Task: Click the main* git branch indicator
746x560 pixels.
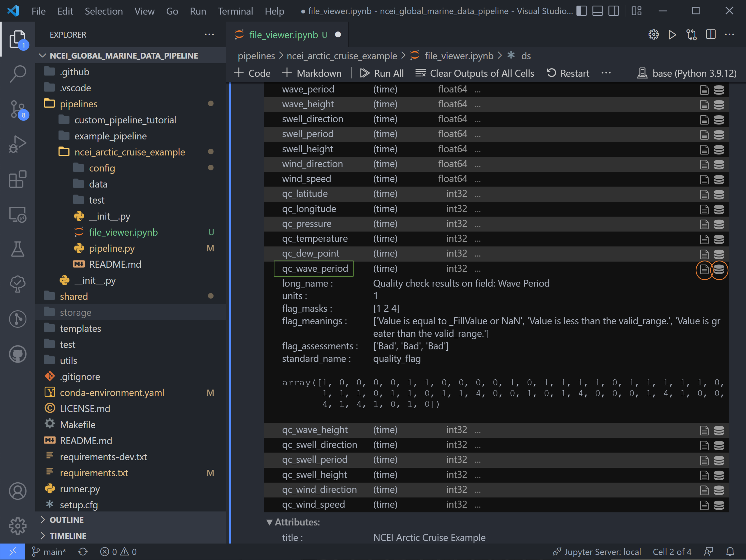Action: tap(49, 552)
